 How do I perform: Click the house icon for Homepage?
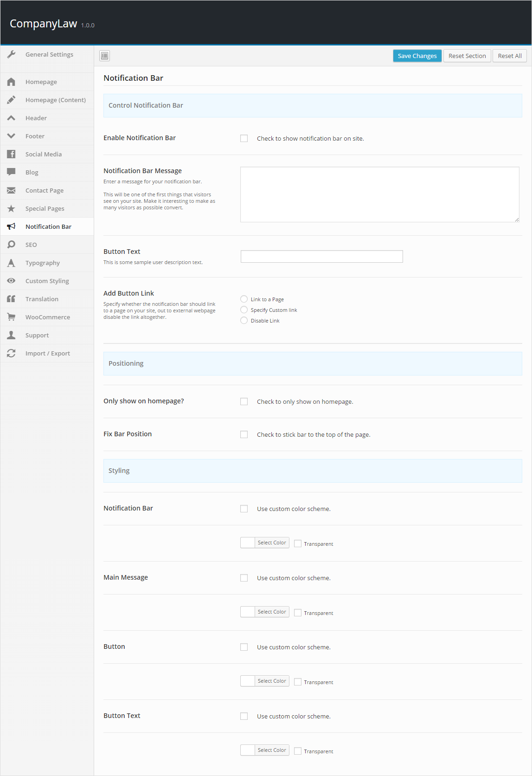pos(12,82)
